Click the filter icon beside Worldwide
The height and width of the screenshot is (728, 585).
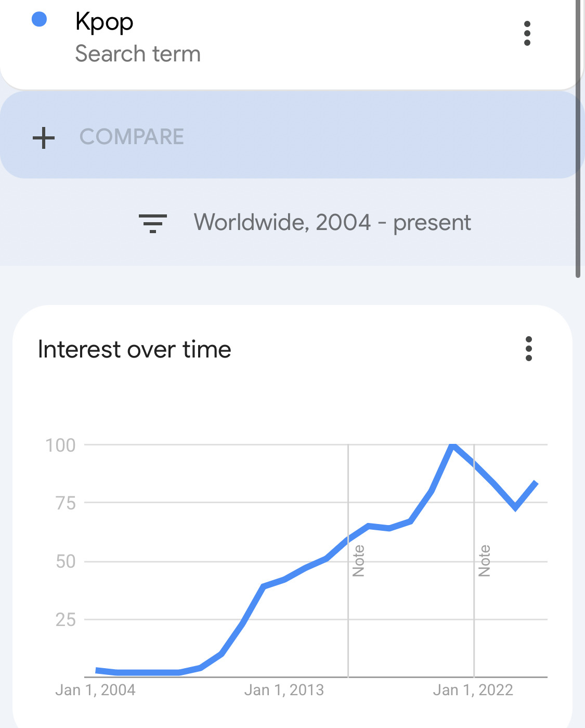pyautogui.click(x=153, y=223)
